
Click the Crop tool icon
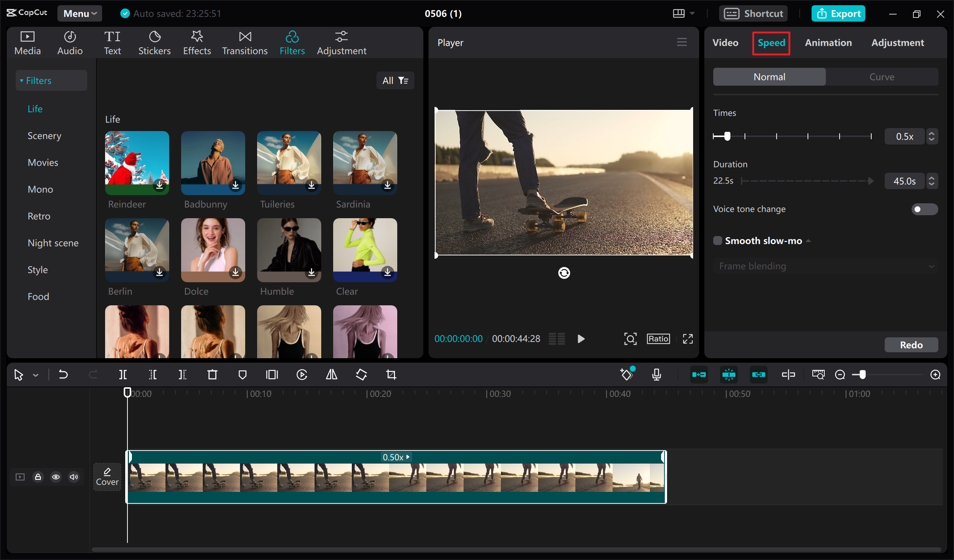391,375
